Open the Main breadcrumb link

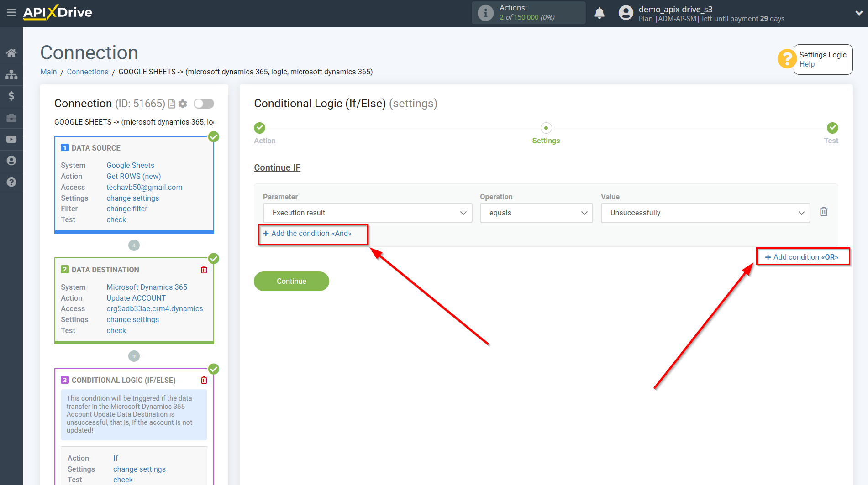coord(48,72)
